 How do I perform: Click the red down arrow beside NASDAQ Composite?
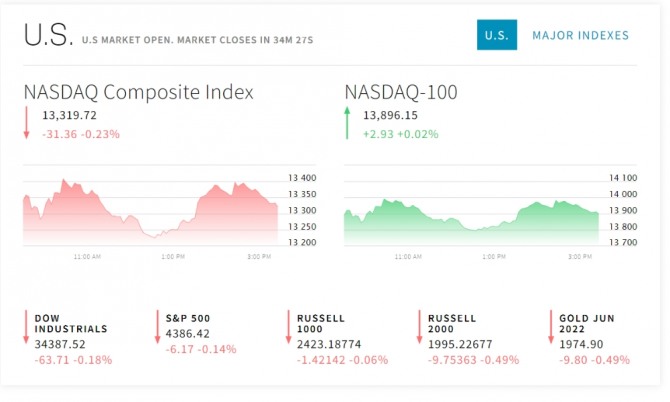pos(26,123)
